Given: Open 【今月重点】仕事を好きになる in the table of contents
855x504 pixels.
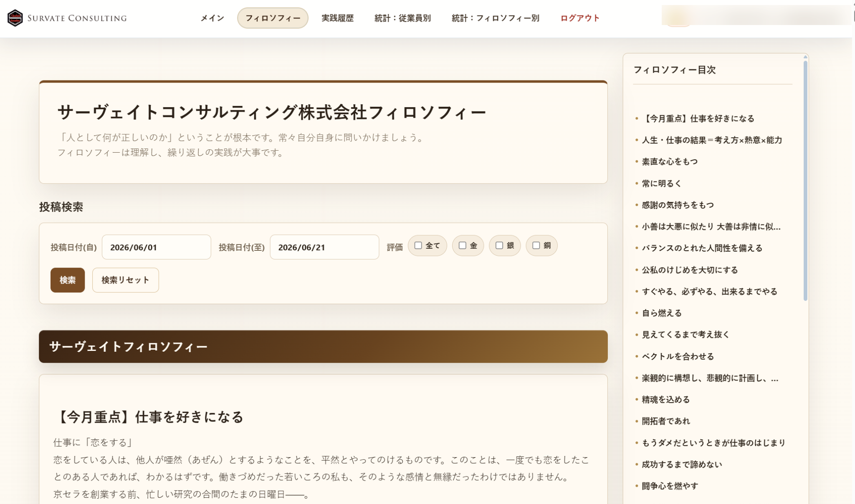Looking at the screenshot, I should pos(698,118).
